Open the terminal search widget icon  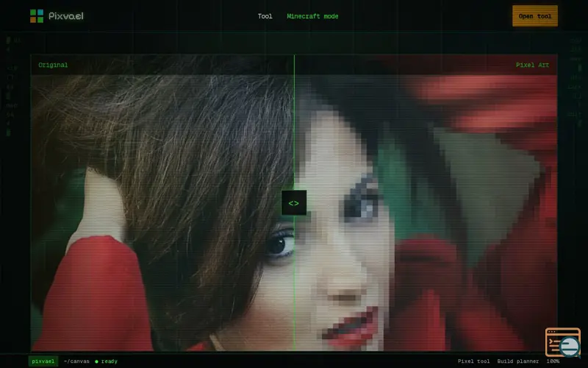point(563,342)
